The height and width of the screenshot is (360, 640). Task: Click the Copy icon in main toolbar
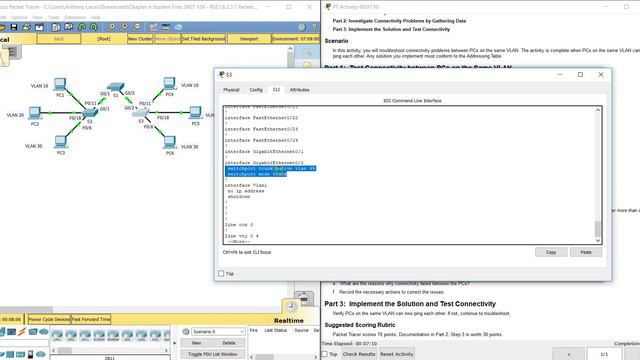pos(56,27)
